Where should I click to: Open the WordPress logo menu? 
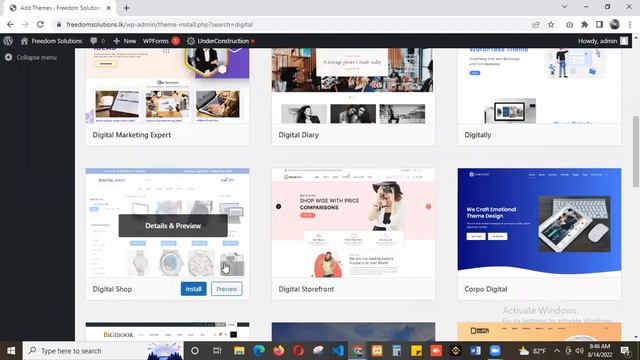(8, 41)
